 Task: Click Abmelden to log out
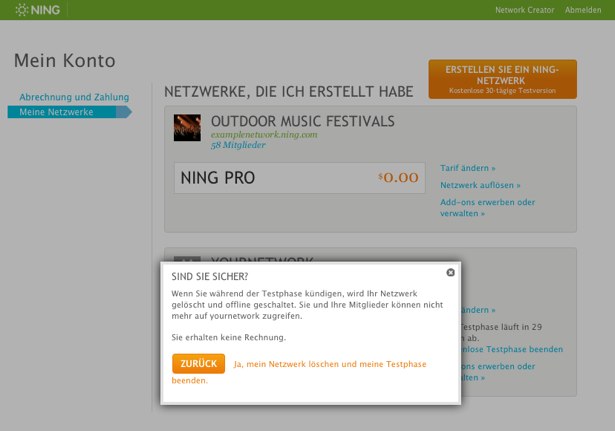click(583, 10)
